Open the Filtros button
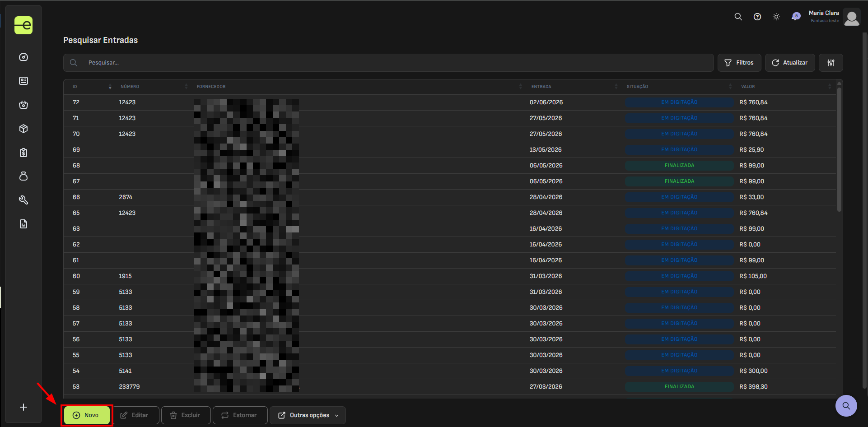Image resolution: width=868 pixels, height=427 pixels. pos(739,63)
